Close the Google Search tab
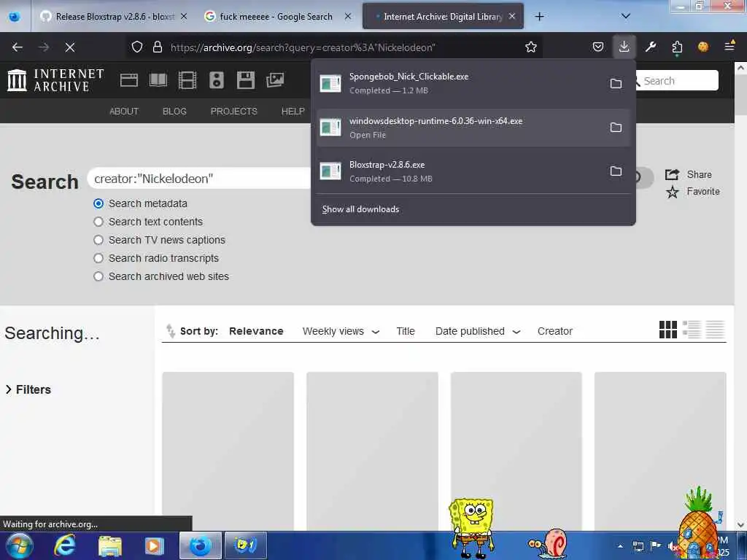Image resolution: width=747 pixels, height=560 pixels. click(x=348, y=16)
